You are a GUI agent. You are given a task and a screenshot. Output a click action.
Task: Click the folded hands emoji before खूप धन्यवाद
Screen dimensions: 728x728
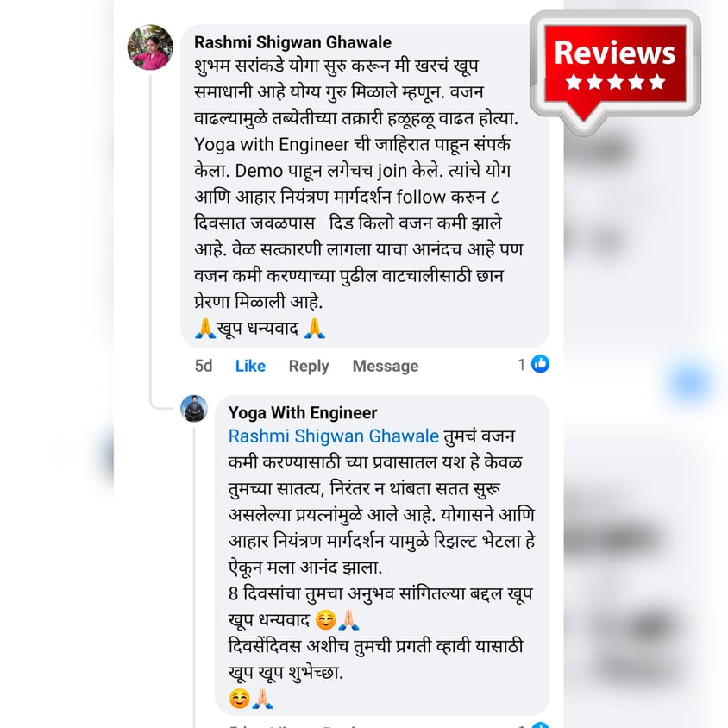click(x=205, y=329)
